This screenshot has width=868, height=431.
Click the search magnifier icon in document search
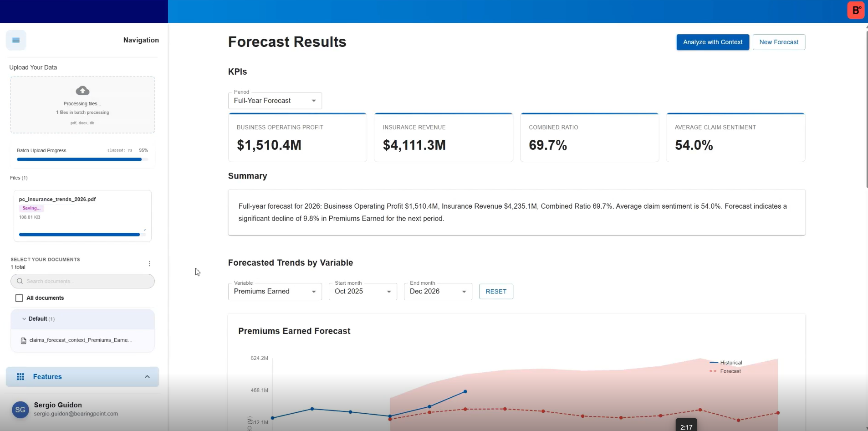(20, 281)
